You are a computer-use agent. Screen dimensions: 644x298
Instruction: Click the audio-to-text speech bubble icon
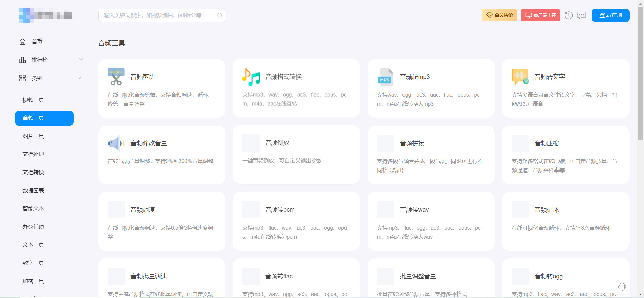pyautogui.click(x=520, y=77)
